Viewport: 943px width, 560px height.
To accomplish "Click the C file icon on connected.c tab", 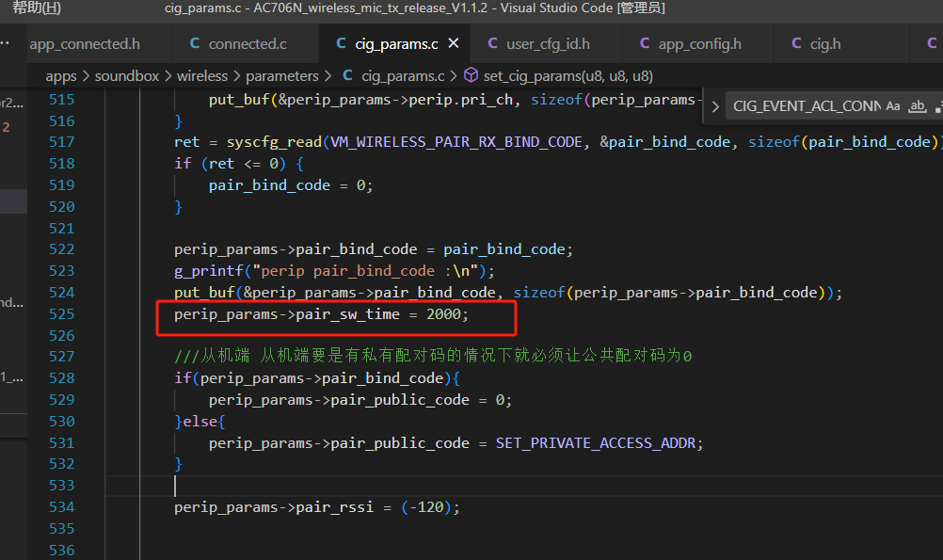I will click(195, 43).
